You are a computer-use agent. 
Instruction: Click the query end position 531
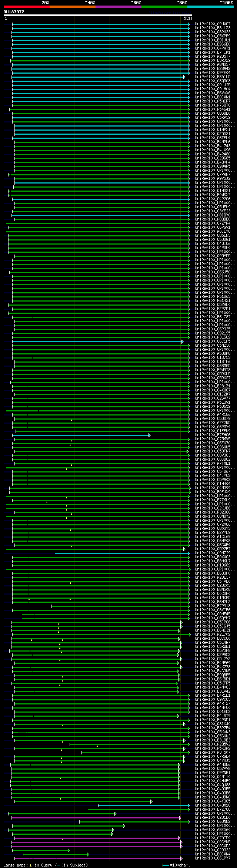[x=187, y=18]
